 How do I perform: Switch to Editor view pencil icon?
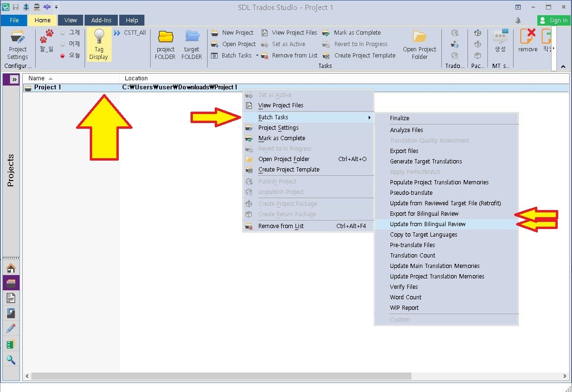pyautogui.click(x=11, y=328)
